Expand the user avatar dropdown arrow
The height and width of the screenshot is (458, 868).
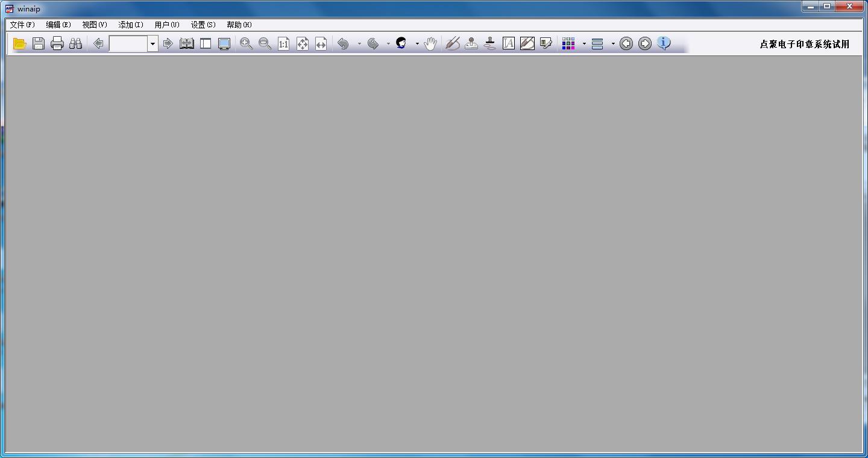[x=417, y=43]
